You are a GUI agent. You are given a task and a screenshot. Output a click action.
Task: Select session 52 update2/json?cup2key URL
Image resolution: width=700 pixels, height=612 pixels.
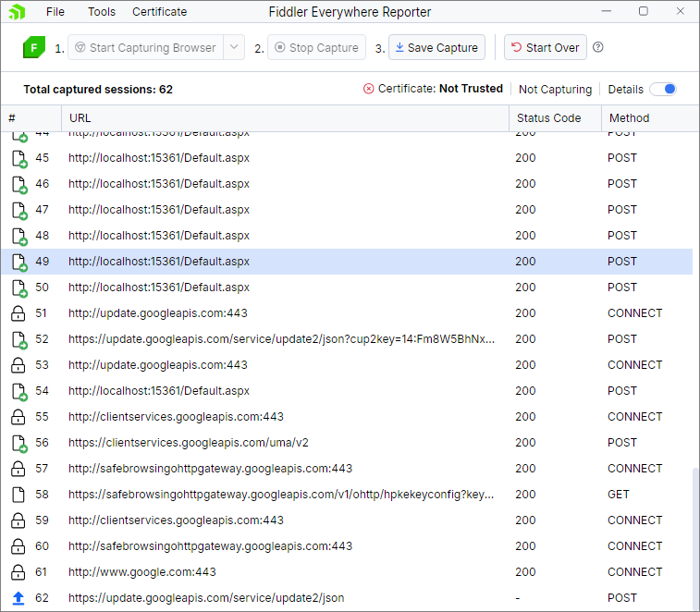281,339
